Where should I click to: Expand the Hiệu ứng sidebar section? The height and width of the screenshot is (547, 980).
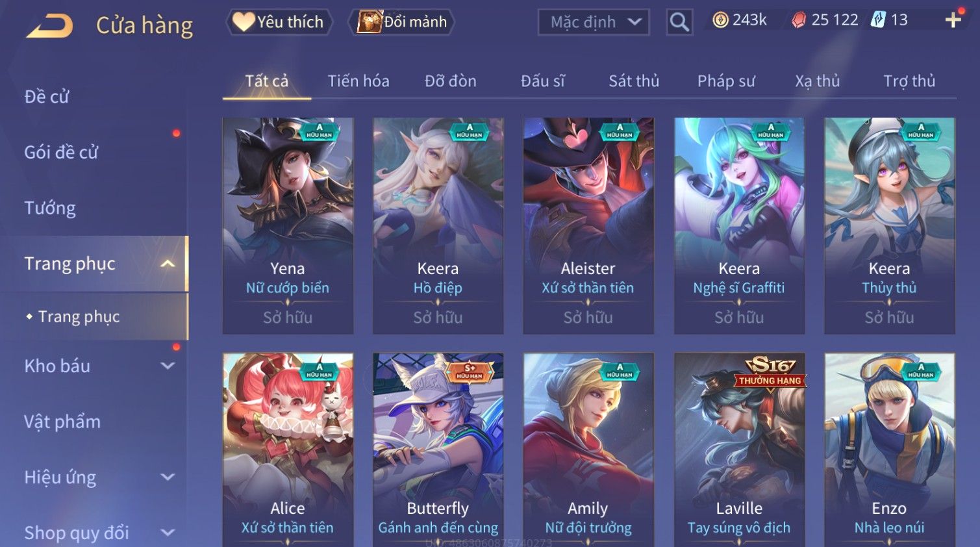(x=168, y=477)
